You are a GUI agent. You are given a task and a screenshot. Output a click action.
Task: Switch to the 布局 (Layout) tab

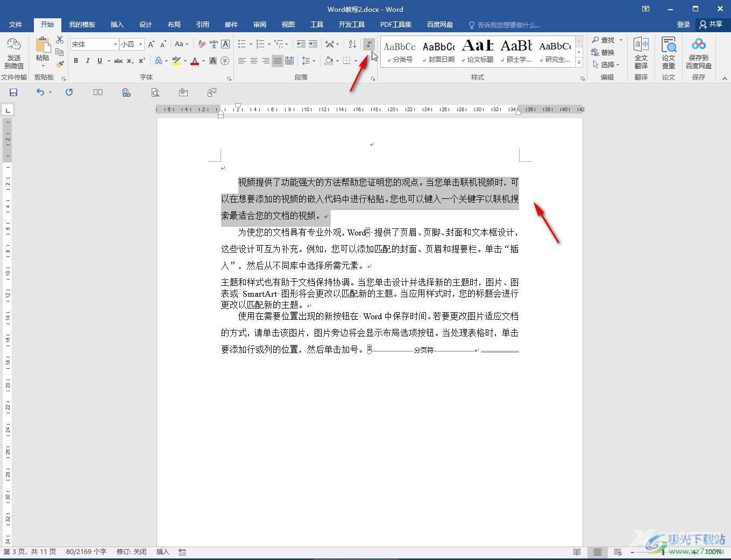(174, 25)
